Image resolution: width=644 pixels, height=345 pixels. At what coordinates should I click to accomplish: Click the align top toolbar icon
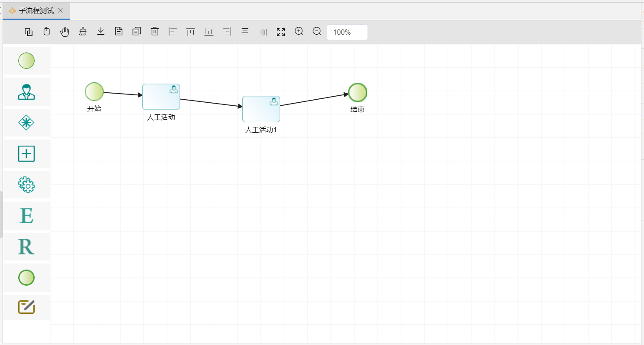pos(191,32)
